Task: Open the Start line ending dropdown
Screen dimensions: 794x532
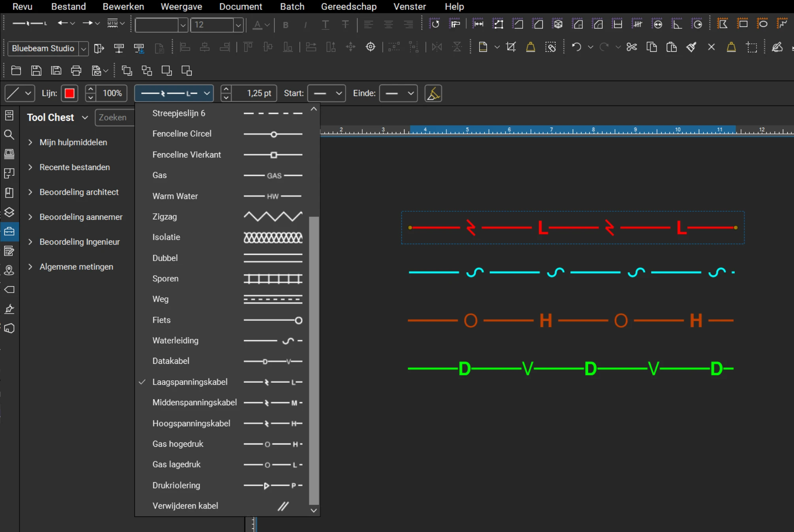Action: [326, 93]
